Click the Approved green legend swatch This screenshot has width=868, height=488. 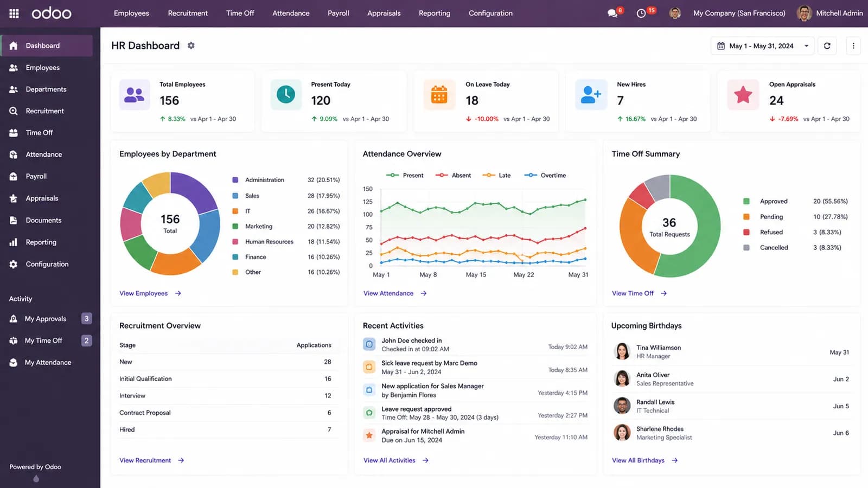coord(746,201)
